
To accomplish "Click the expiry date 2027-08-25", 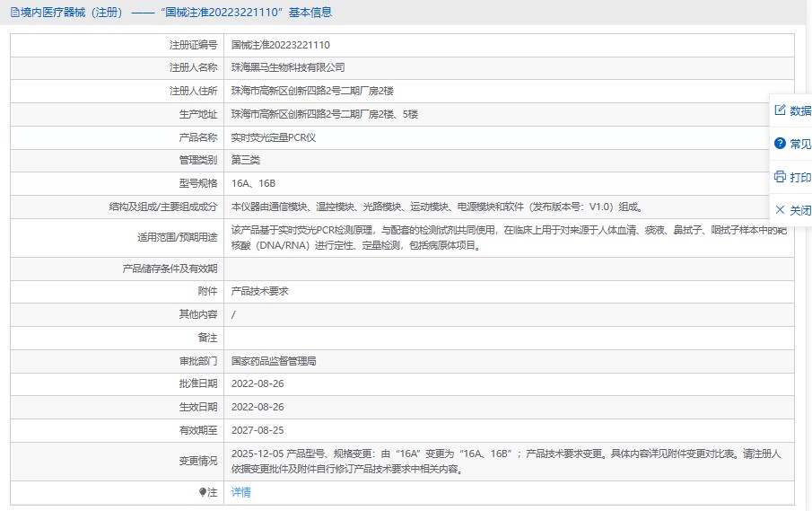I will pyautogui.click(x=258, y=431).
